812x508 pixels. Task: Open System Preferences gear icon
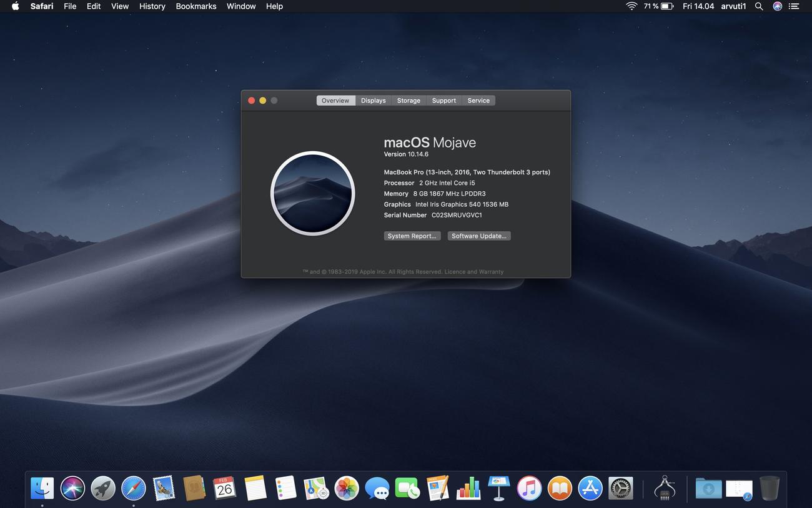point(621,488)
